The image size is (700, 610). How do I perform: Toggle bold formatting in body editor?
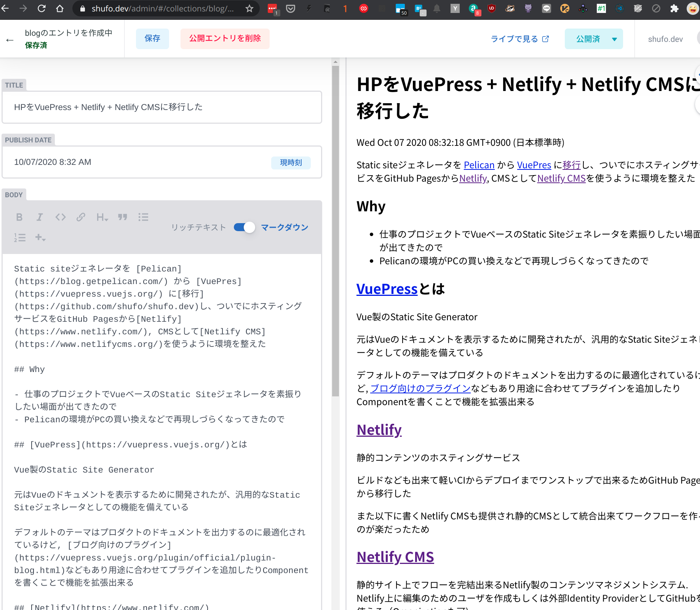point(19,217)
